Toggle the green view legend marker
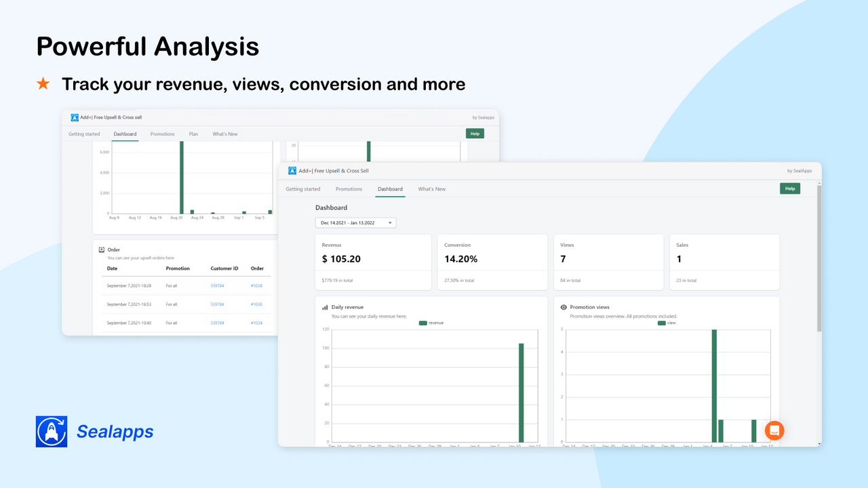This screenshot has height=488, width=868. [662, 323]
